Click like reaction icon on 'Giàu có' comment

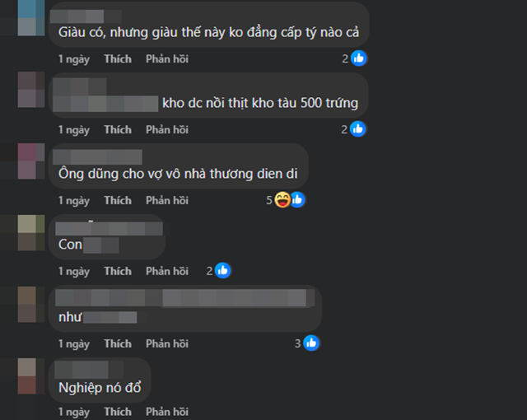click(x=359, y=58)
